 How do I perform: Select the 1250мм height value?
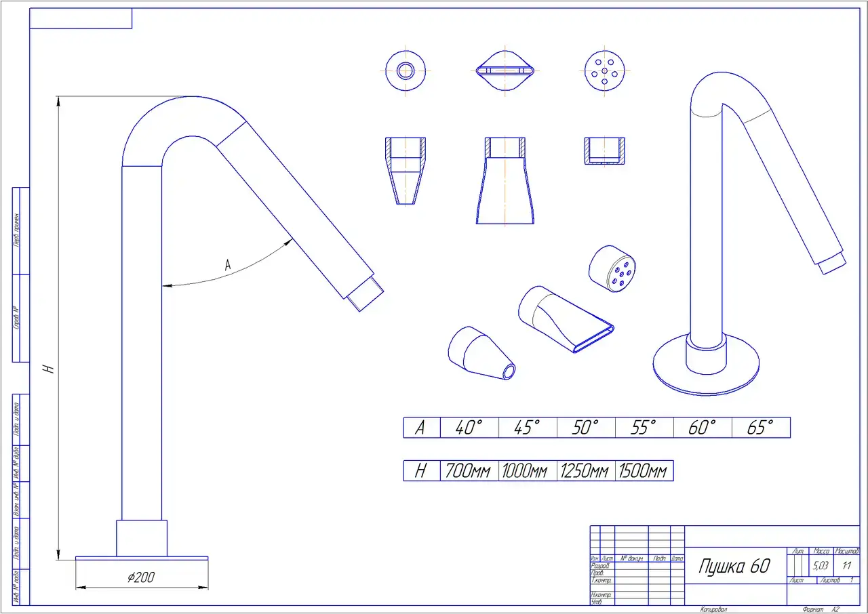pyautogui.click(x=585, y=471)
